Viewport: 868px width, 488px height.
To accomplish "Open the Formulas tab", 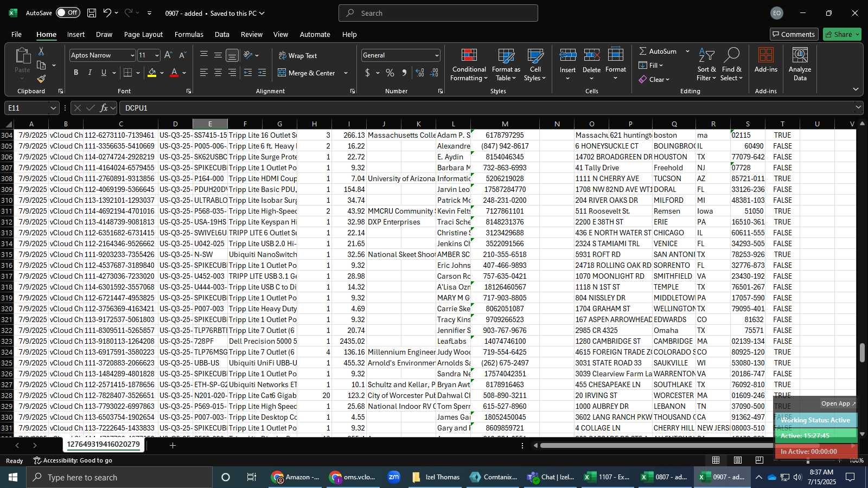I will pyautogui.click(x=189, y=34).
